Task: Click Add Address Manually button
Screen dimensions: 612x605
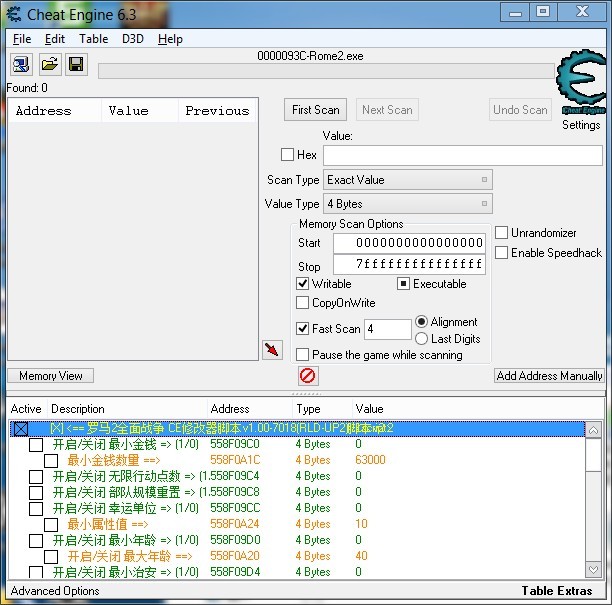Action: (x=549, y=375)
